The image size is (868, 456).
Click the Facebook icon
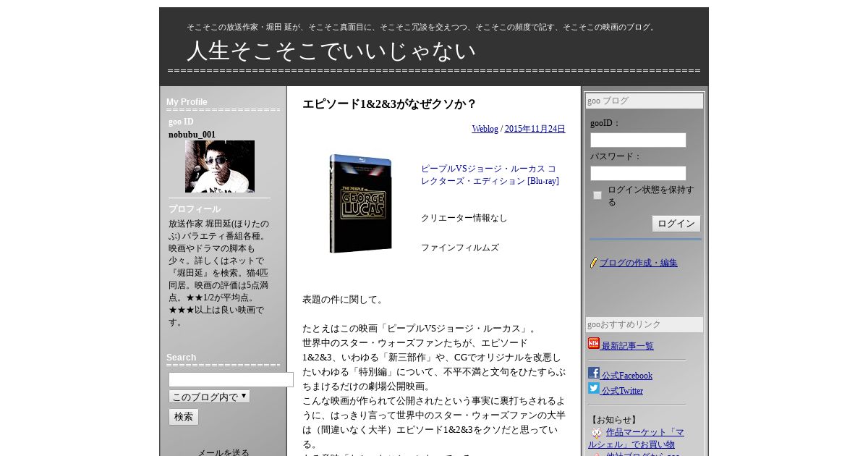[x=594, y=373]
